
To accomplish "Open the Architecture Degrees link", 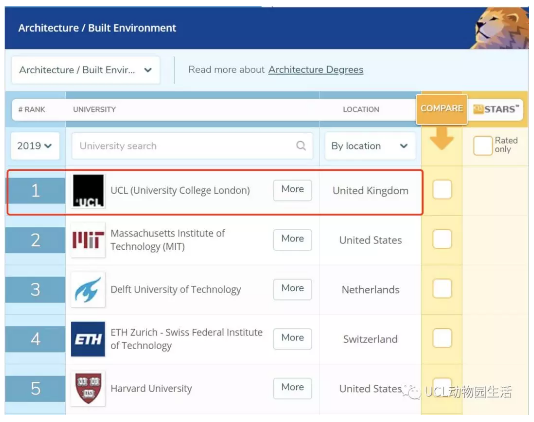I will click(316, 70).
